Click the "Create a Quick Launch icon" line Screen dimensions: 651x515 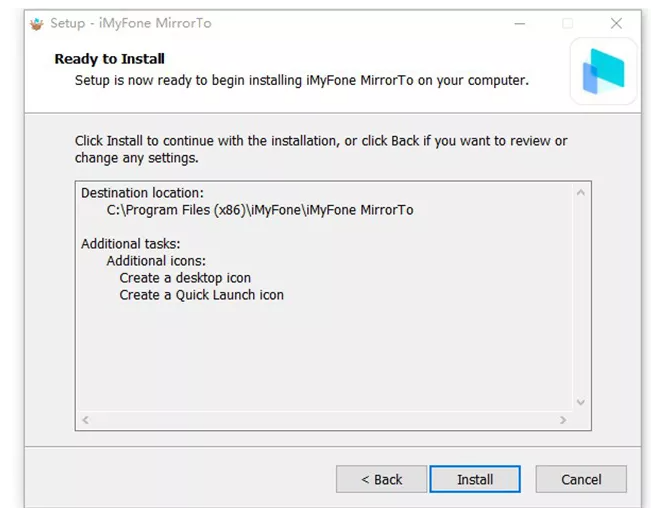pyautogui.click(x=201, y=294)
